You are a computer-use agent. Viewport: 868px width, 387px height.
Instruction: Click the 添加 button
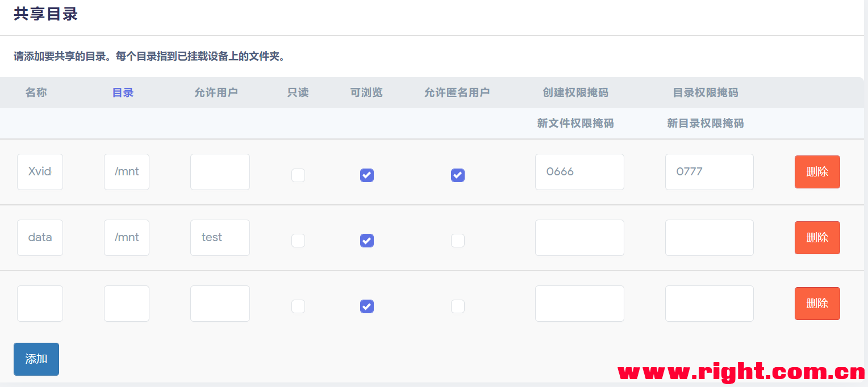(36, 359)
